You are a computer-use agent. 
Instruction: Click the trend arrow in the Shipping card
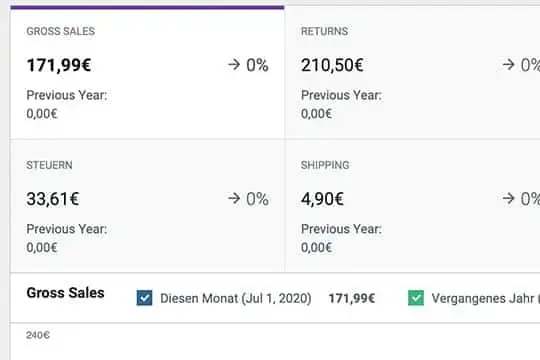point(508,198)
